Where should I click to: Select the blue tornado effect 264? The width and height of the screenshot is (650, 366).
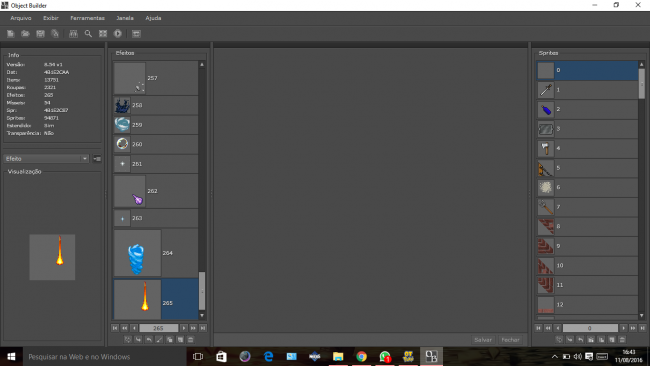[156, 253]
